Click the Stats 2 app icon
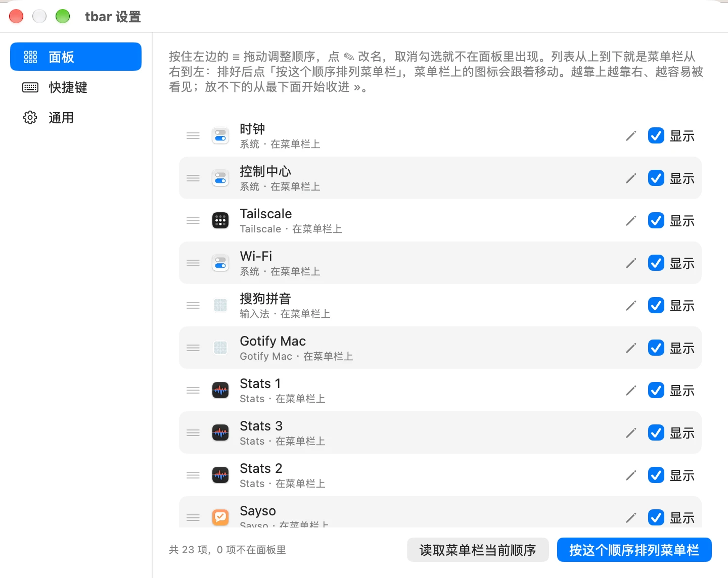 (x=220, y=475)
